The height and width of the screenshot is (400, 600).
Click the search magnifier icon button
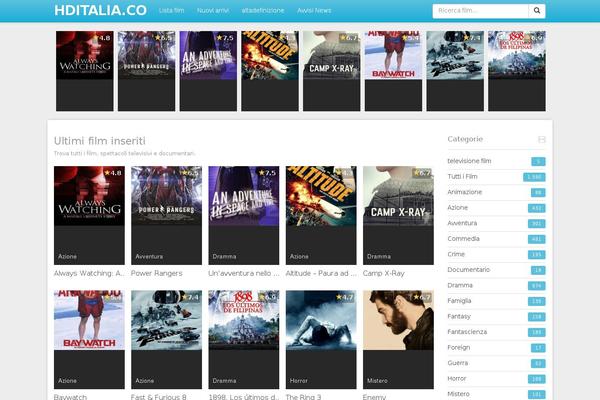coord(537,11)
